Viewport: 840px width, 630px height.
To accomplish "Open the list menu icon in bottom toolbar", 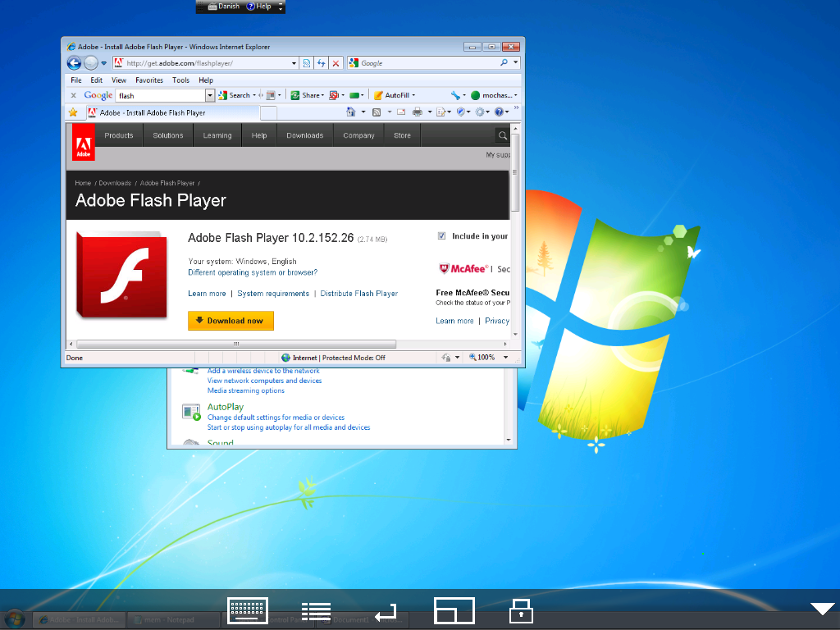I will tap(316, 611).
